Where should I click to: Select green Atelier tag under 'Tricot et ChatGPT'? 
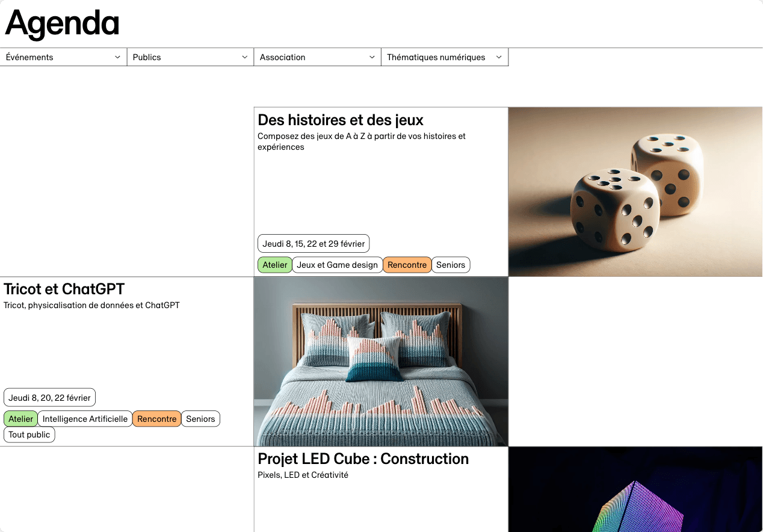pos(21,419)
